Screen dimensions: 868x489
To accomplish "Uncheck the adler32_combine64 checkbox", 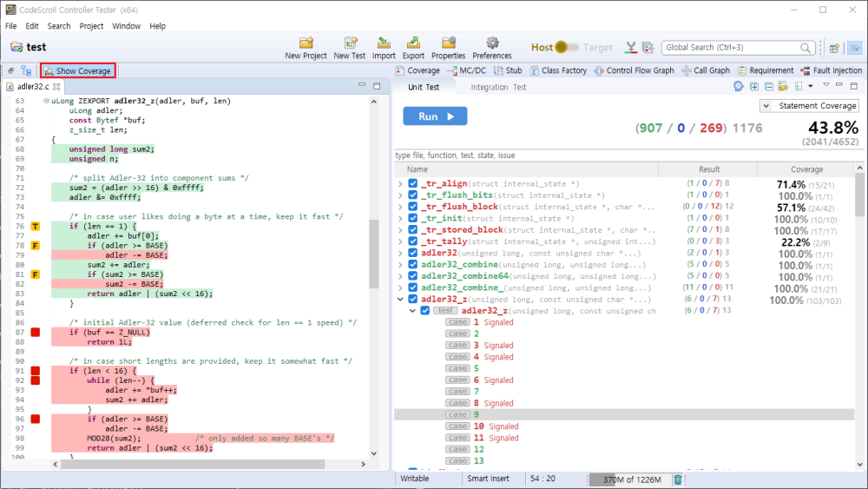I will 413,276.
